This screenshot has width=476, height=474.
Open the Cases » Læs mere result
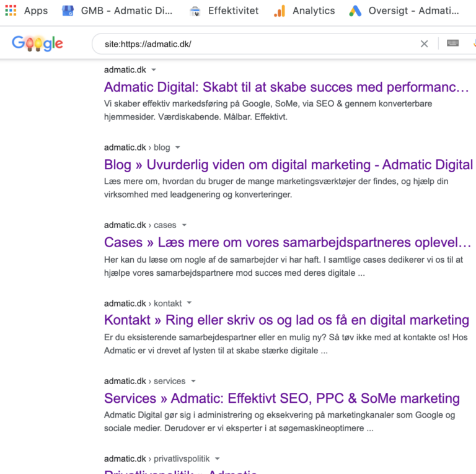[287, 242]
